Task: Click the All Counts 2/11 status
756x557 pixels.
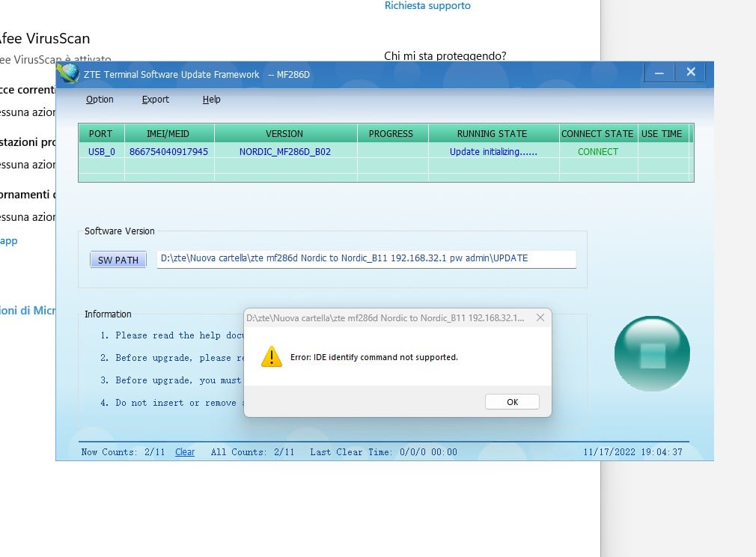Action: point(253,452)
